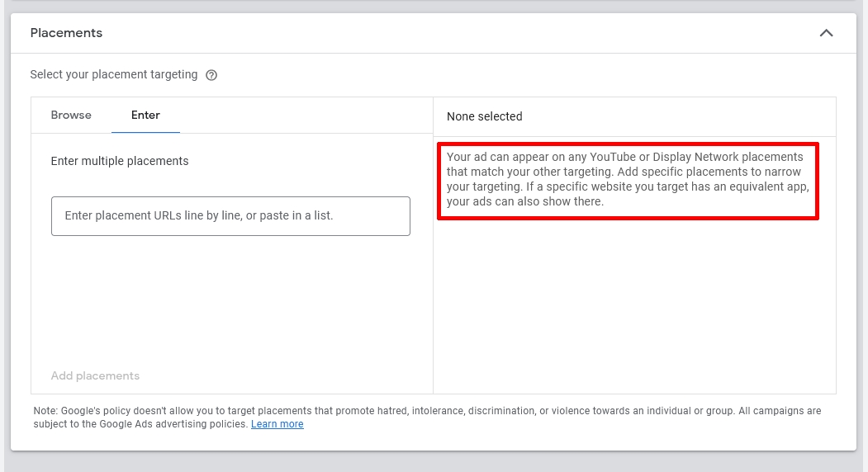Collapse the Placements section chevron

[x=826, y=33]
